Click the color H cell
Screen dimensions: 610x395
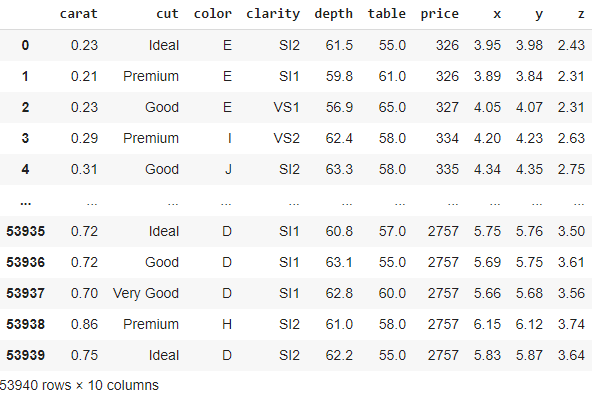coord(227,324)
